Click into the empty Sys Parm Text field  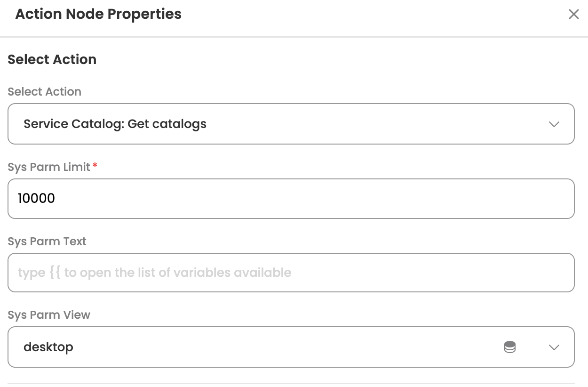[x=291, y=273]
